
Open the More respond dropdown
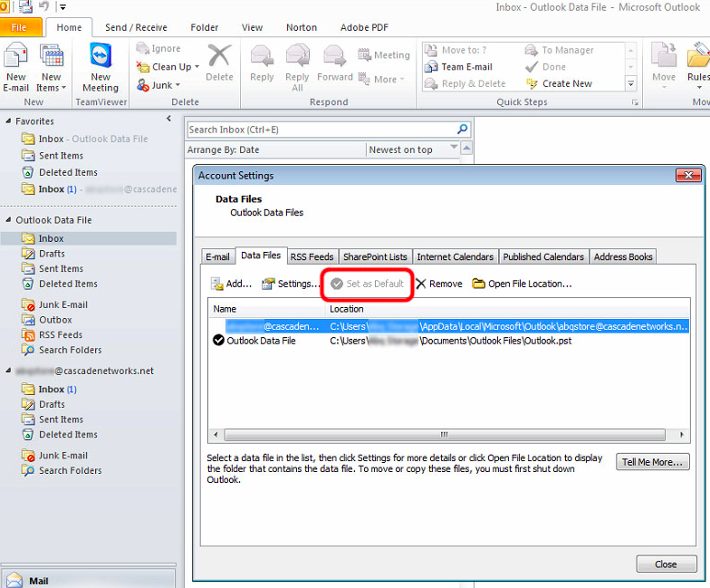381,79
